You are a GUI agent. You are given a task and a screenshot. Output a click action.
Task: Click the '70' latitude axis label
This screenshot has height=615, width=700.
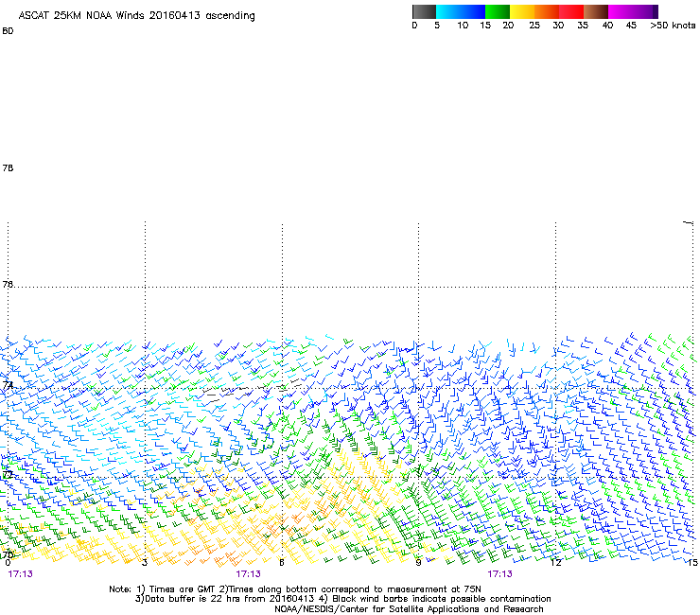pos(8,555)
